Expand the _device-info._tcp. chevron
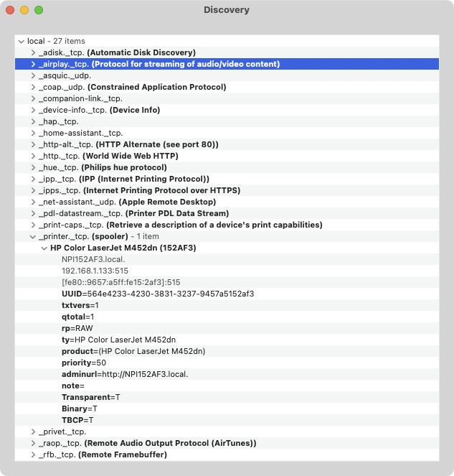Viewport: 454px width, 476px height. click(x=33, y=110)
